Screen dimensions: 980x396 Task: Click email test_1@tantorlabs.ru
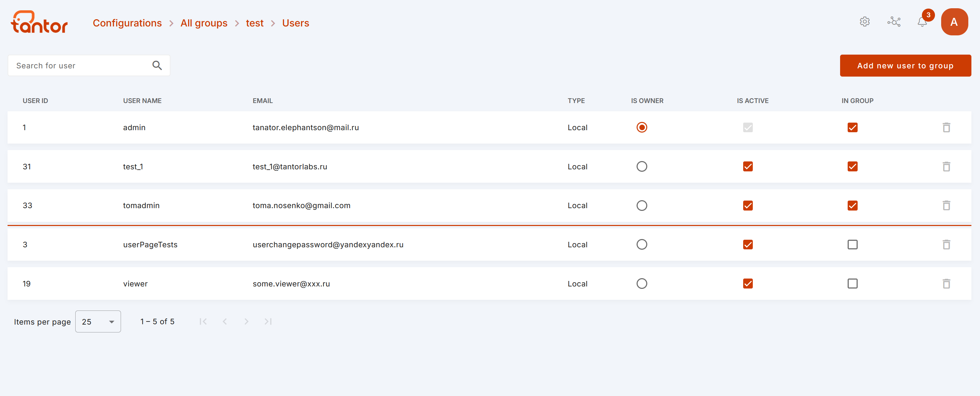point(289,167)
